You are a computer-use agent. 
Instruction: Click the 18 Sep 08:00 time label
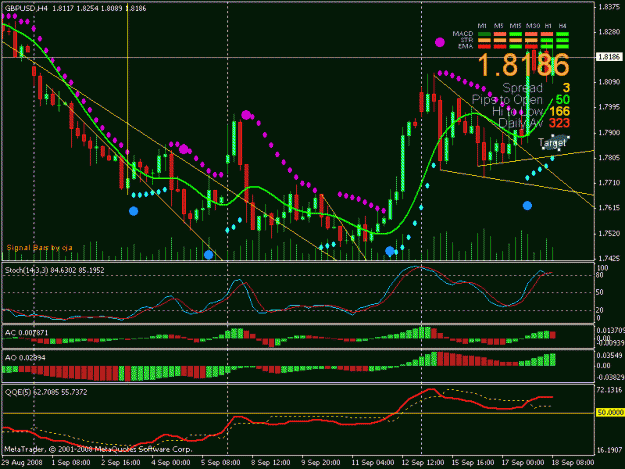(x=573, y=463)
